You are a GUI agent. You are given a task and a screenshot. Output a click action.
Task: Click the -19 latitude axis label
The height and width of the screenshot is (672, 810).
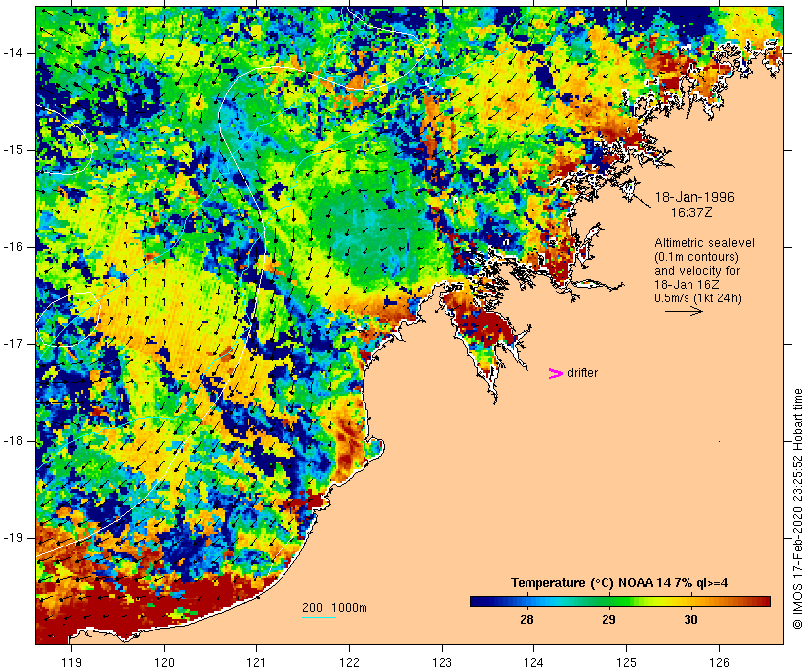click(x=13, y=538)
